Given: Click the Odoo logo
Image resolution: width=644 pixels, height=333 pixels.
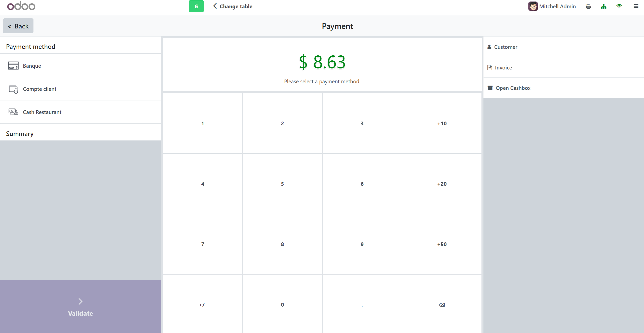Looking at the screenshot, I should [21, 6].
